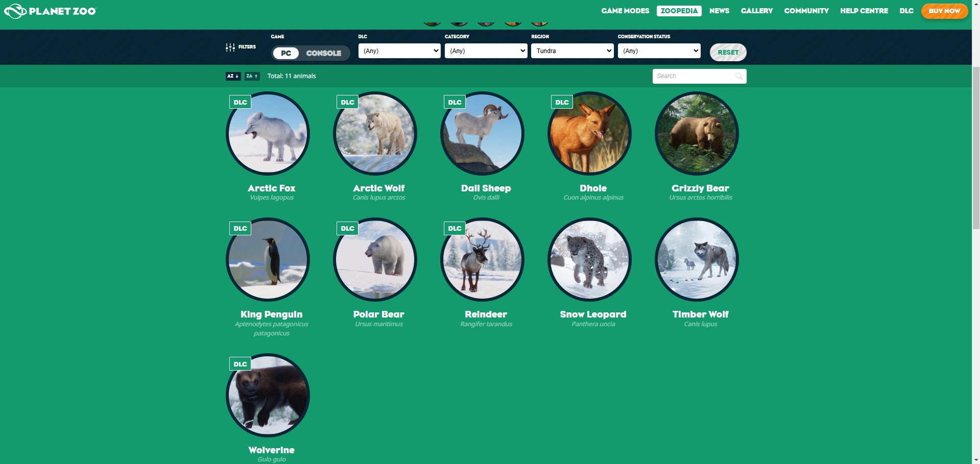Viewport: 980px width, 464px height.
Task: Open the Filters icon
Action: click(230, 47)
